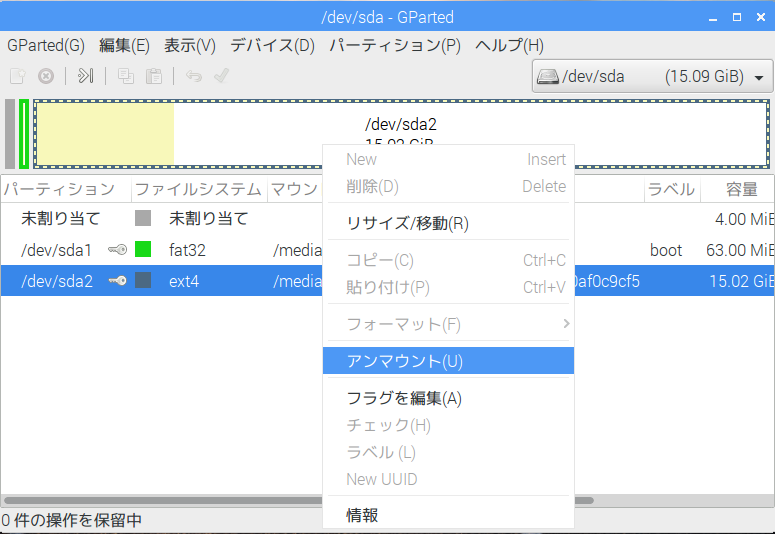Click the Paste partition toolbar icon

[x=154, y=76]
